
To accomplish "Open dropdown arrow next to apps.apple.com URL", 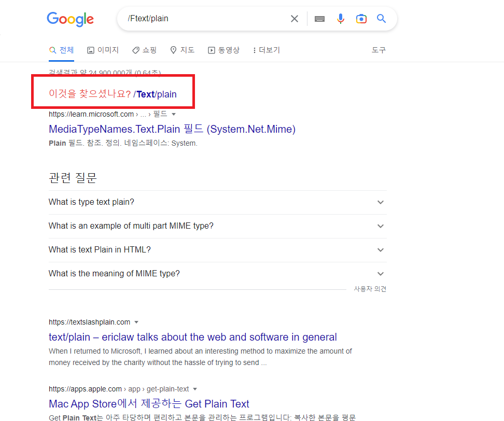I will coord(195,389).
